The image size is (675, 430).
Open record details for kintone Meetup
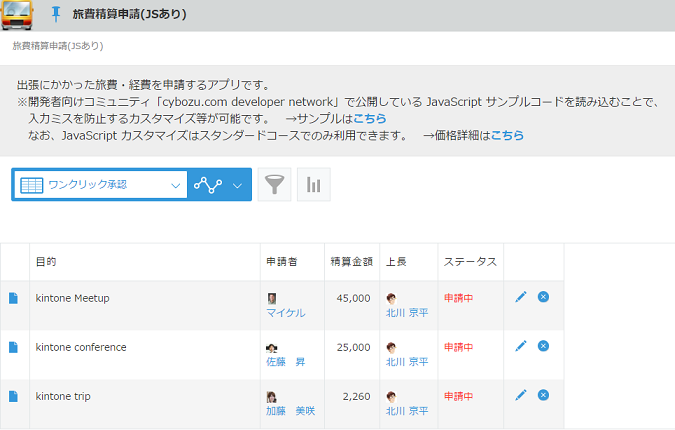point(13,298)
